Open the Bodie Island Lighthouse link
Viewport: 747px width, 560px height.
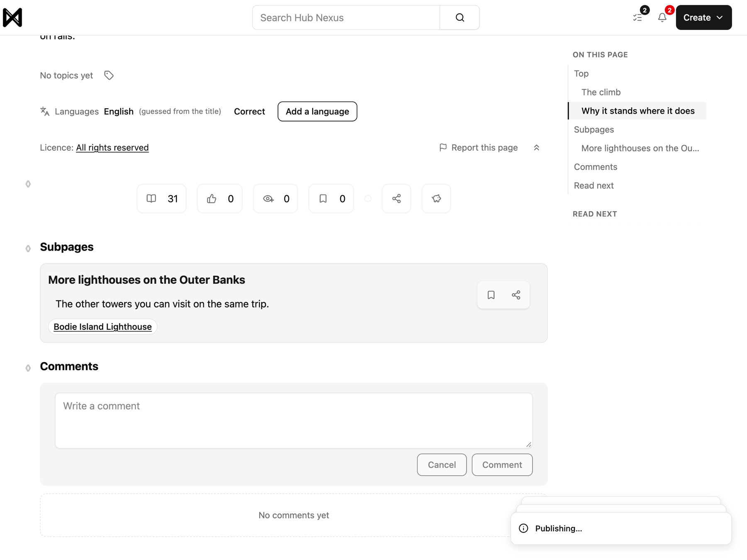tap(103, 326)
